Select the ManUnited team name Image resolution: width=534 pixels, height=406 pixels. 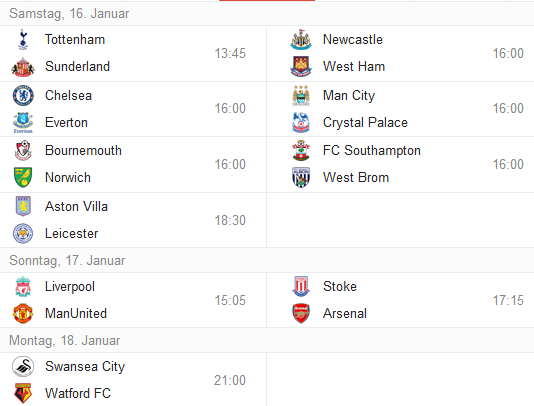tap(76, 313)
